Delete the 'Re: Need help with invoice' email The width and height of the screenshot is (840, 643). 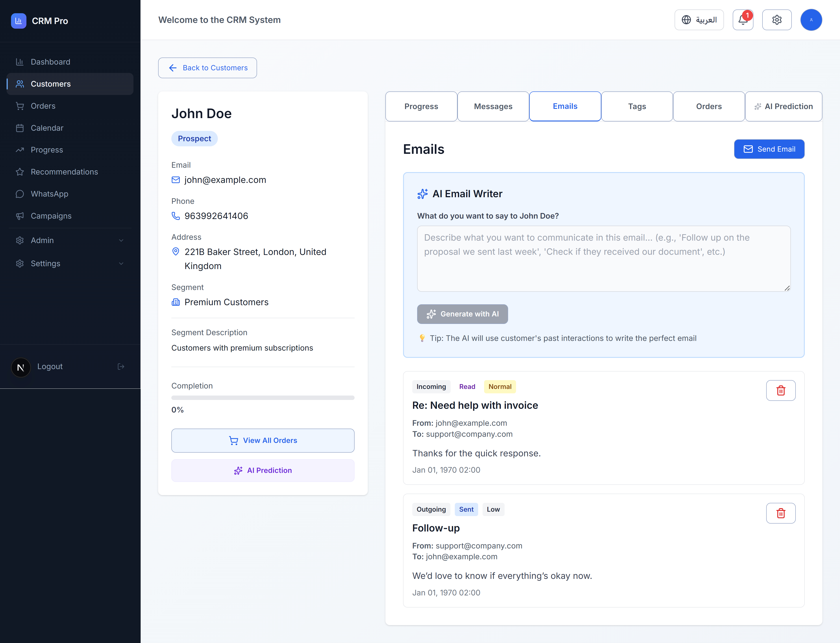781,390
